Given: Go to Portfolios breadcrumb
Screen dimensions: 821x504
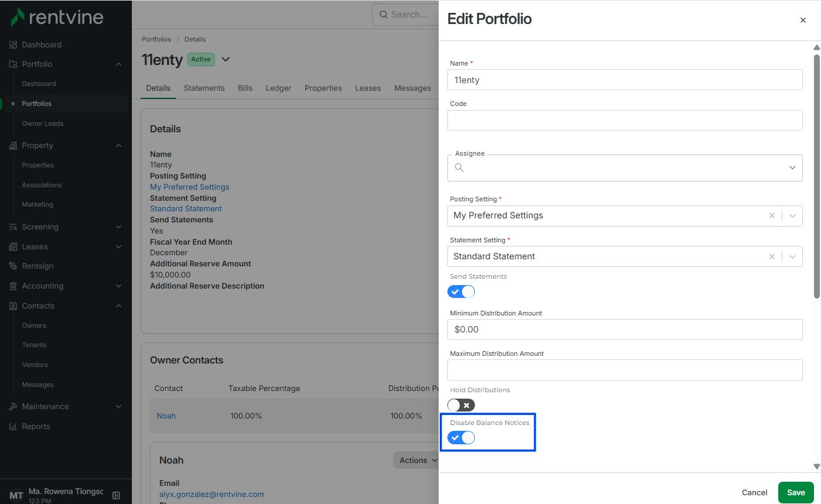Looking at the screenshot, I should 156,39.
